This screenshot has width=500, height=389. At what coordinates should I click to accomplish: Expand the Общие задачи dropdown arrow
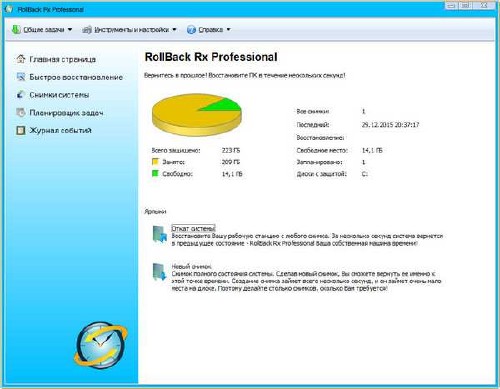70,29
